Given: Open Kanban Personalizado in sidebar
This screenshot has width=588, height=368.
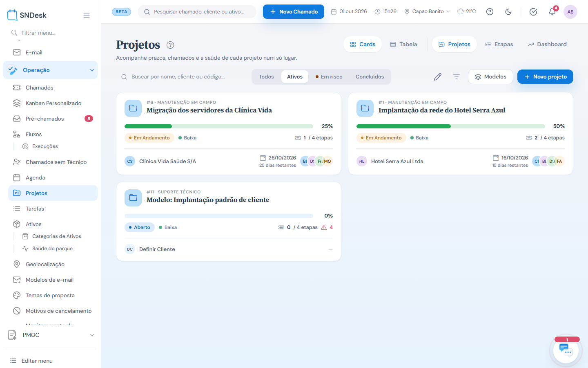Looking at the screenshot, I should (53, 103).
